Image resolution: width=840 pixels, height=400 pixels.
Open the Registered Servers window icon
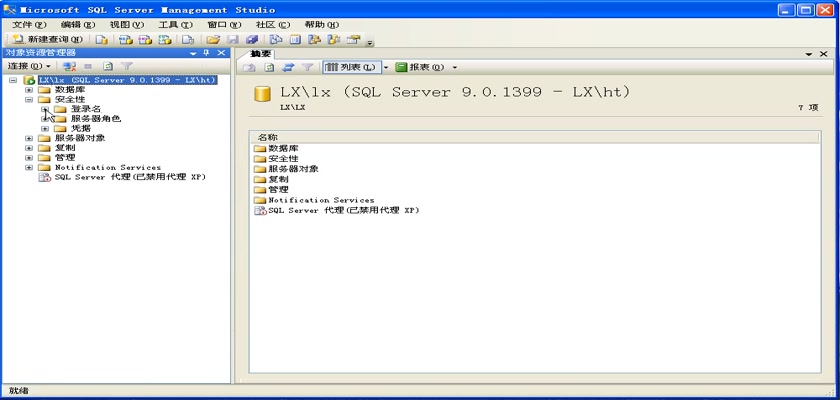[275, 40]
